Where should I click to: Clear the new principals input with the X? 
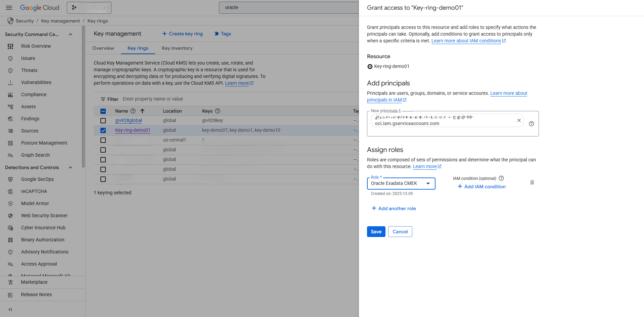point(519,120)
